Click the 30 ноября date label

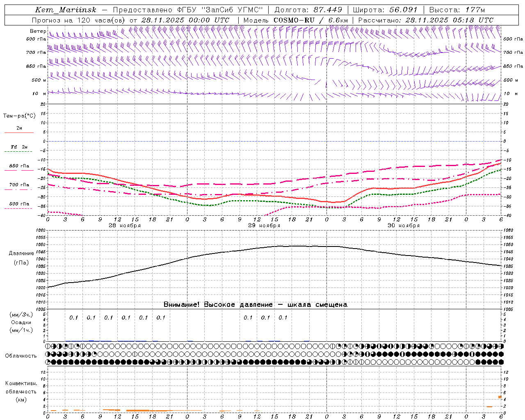tap(404, 226)
